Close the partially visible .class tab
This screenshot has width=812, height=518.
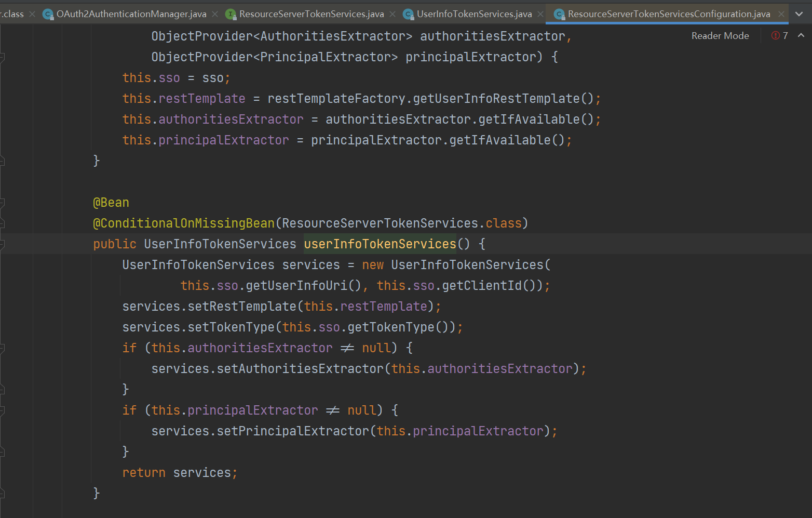click(x=32, y=14)
